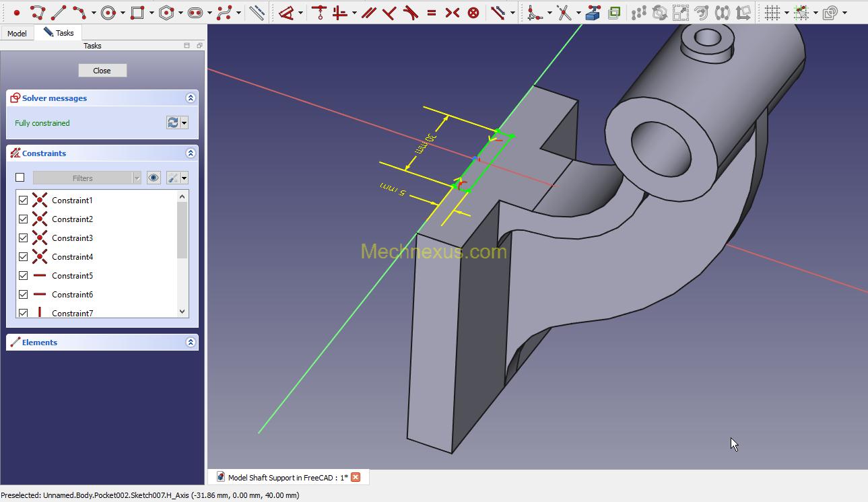Select the Create Rectangle tool

137,12
